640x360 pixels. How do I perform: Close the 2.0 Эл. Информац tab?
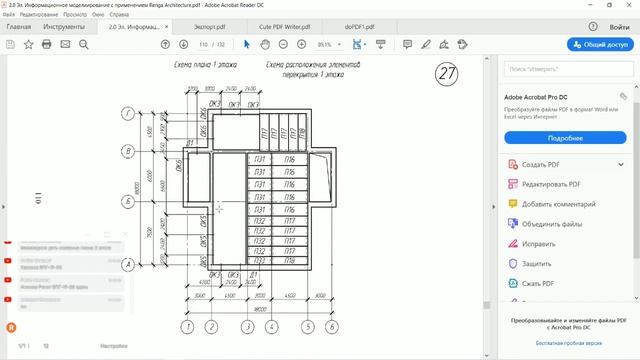(167, 27)
